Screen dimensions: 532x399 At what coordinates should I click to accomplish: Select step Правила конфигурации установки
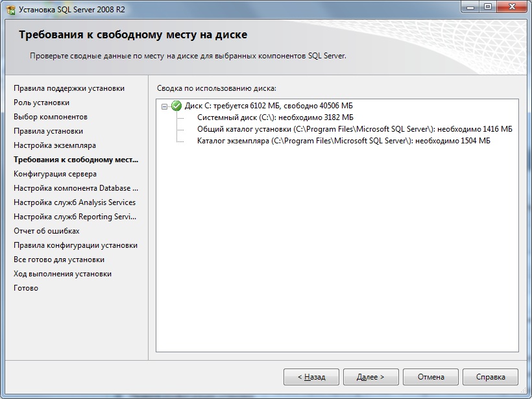[75, 245]
